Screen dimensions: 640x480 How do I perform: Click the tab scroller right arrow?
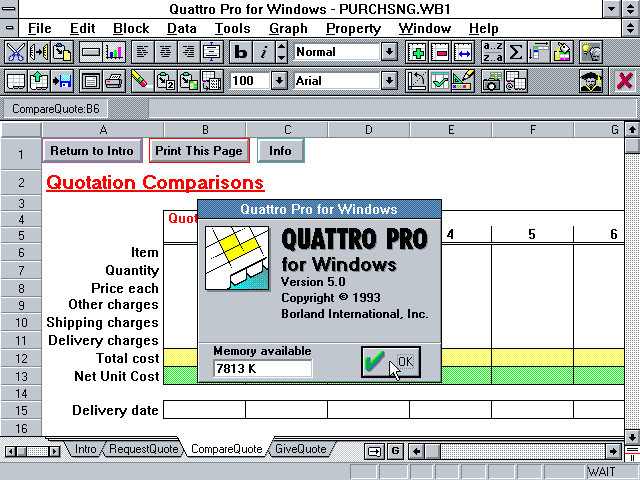point(54,451)
